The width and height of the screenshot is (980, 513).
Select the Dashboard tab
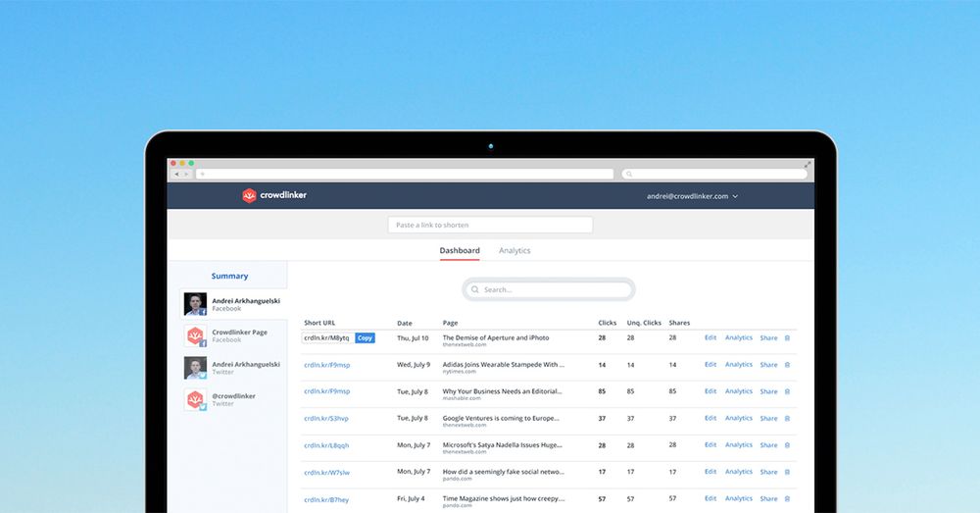460,251
